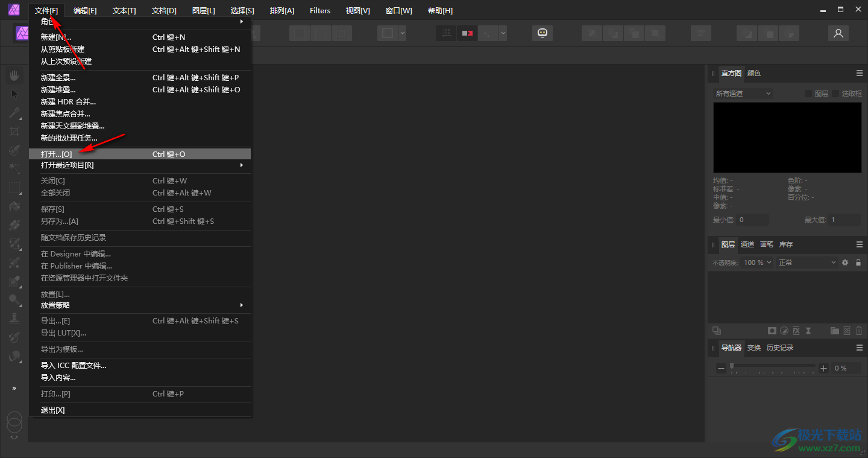Select the Move tool arrow

tap(14, 94)
